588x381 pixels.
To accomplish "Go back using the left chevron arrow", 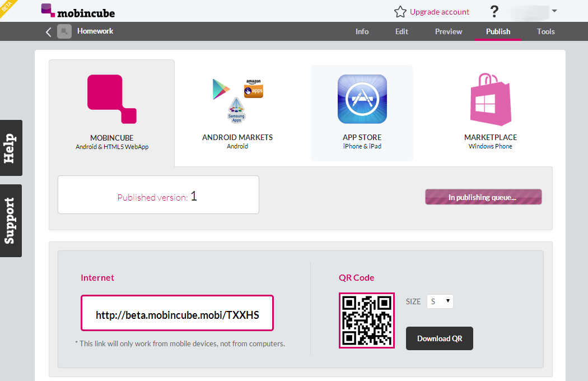I will tap(48, 32).
